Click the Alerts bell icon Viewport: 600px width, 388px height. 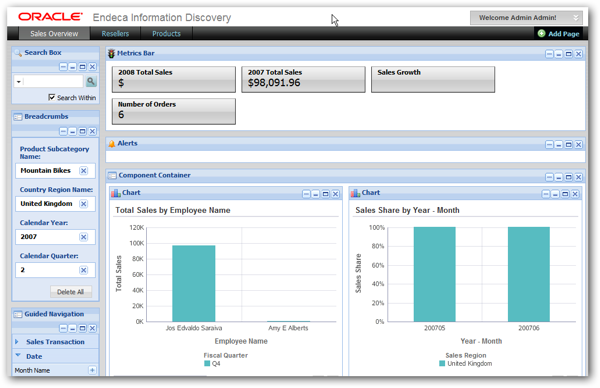[x=112, y=143]
